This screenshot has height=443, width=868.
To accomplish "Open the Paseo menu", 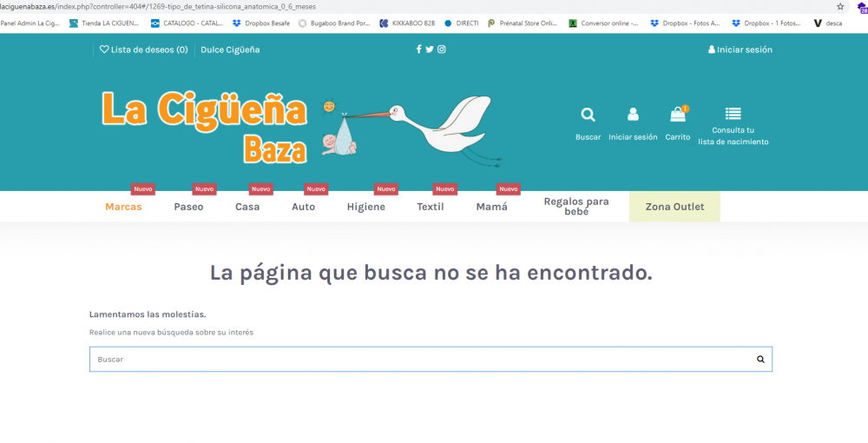I will (188, 207).
